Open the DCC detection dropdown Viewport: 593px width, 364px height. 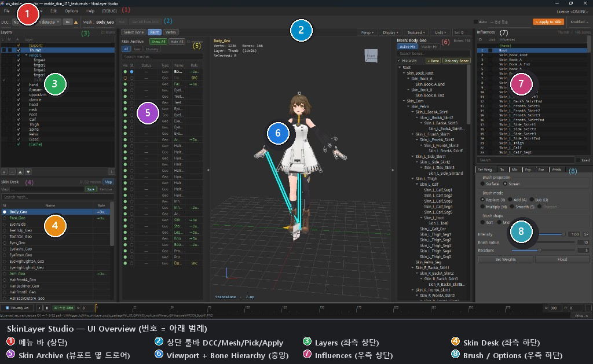[x=36, y=23]
